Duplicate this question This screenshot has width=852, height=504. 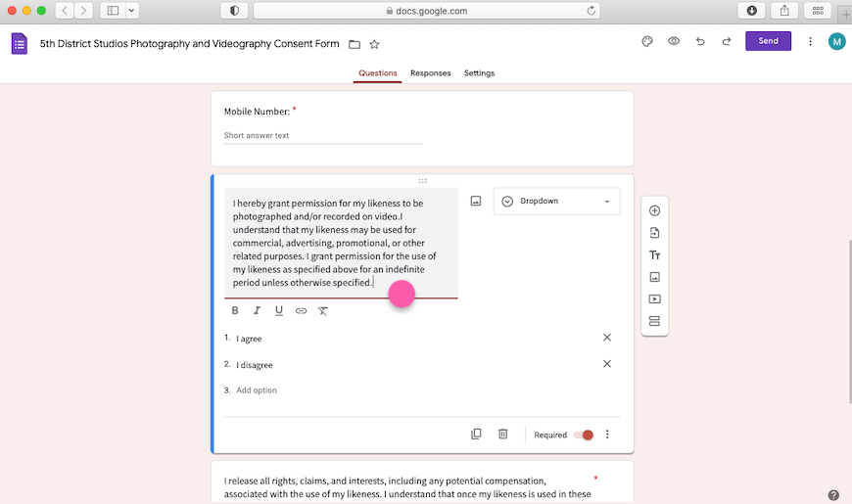[476, 434]
